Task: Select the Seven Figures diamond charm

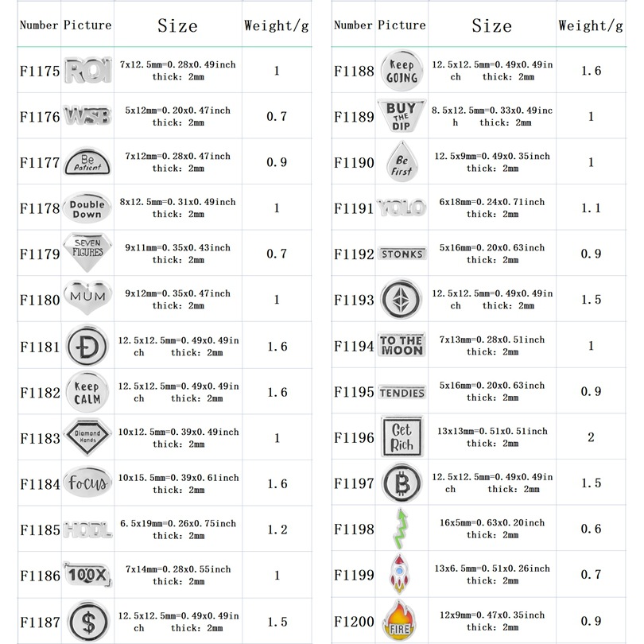Action: coord(87,254)
